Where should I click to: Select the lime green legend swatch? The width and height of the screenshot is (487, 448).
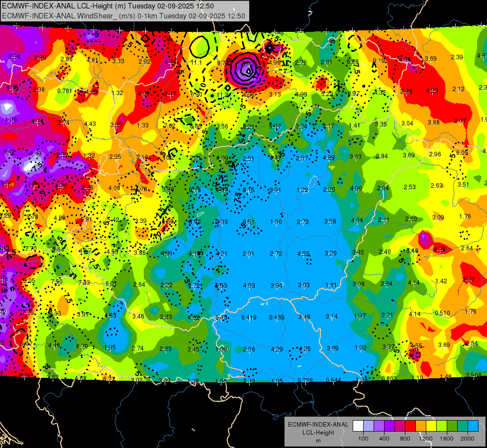[x=442, y=426]
